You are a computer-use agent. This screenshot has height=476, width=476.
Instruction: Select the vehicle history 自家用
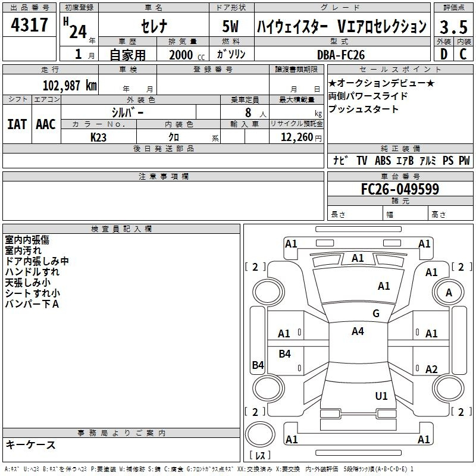click(x=127, y=55)
